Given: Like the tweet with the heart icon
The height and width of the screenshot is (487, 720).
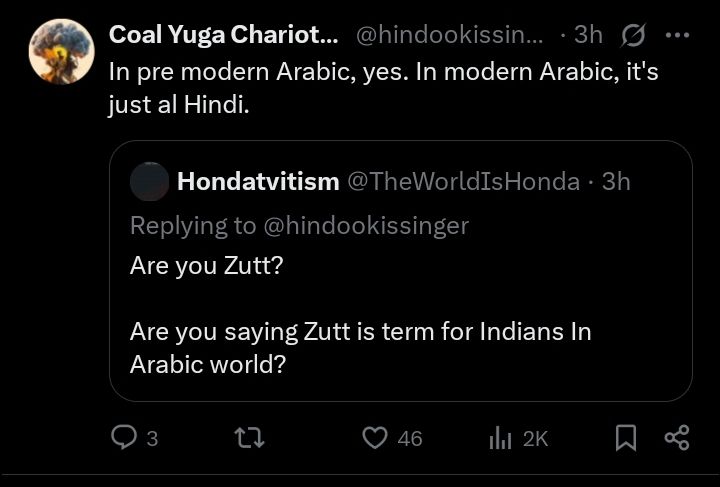Looking at the screenshot, I should pos(374,438).
